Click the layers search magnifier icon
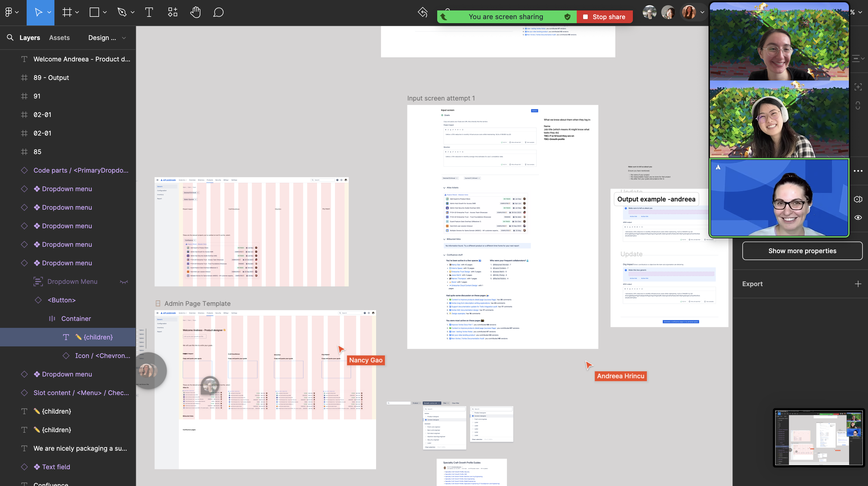The image size is (868, 486). click(x=10, y=37)
